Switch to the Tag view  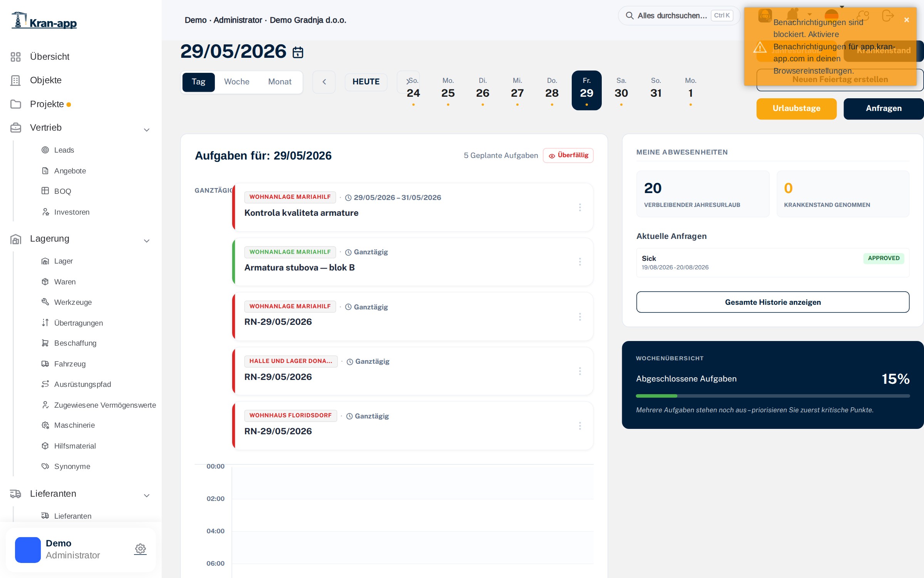point(199,82)
